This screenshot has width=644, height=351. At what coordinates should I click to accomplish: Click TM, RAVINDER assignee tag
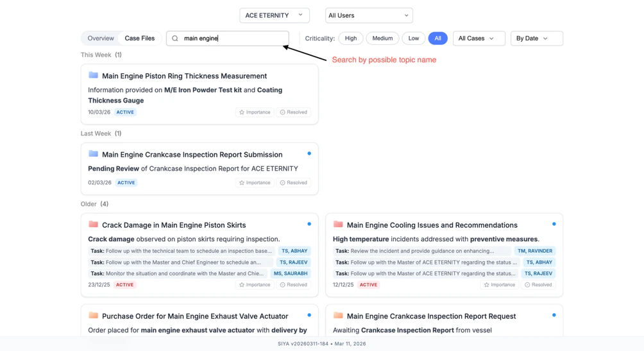(x=535, y=251)
